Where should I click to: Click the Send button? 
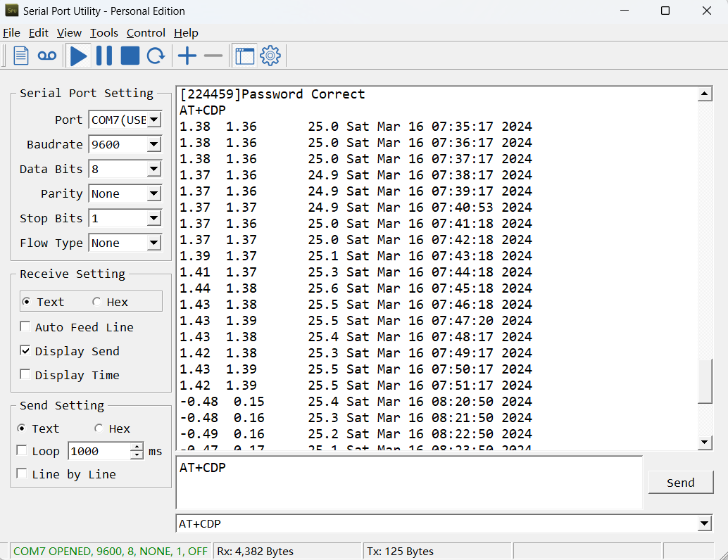point(681,483)
